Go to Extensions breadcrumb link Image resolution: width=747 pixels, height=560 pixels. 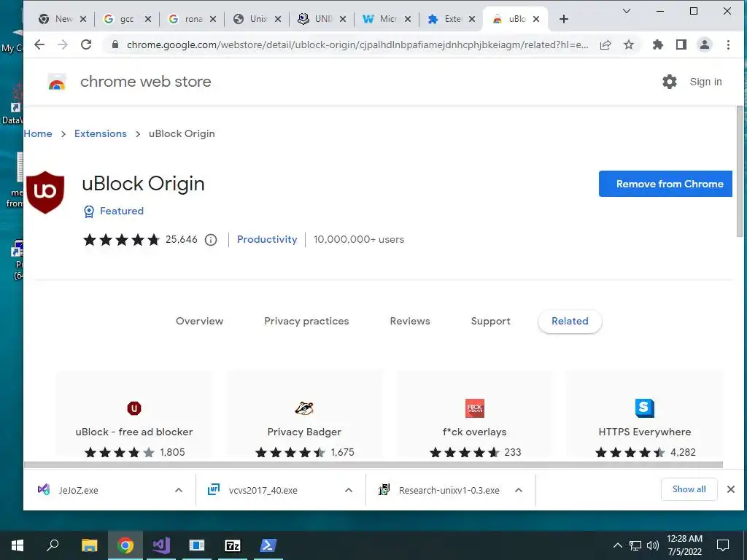[x=101, y=134]
